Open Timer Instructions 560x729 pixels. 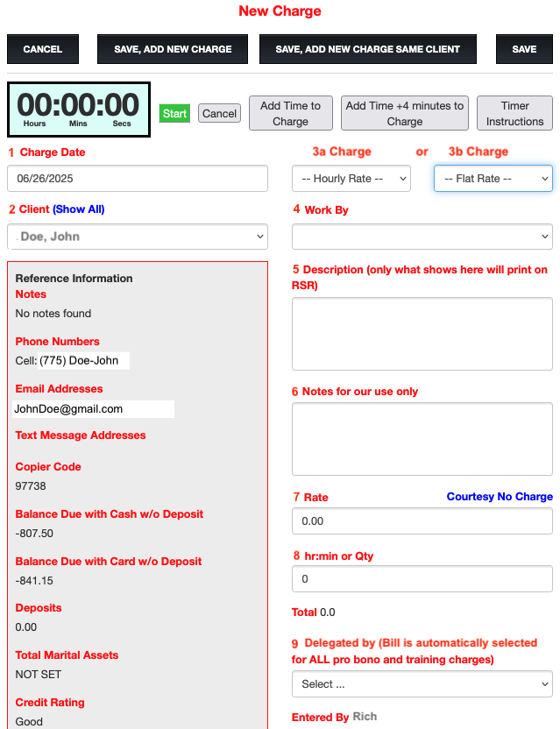coord(515,113)
